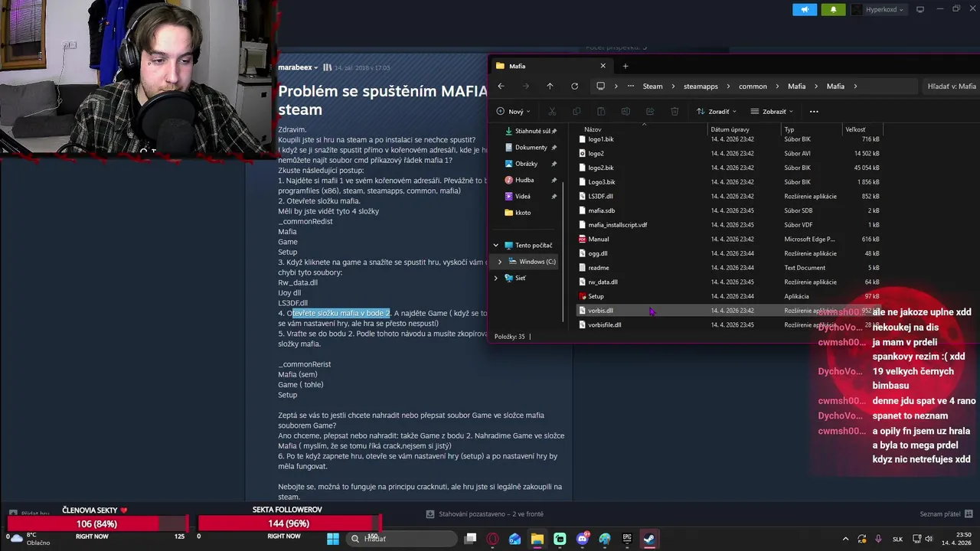Click the Paste icon in Explorer toolbar
980x551 pixels.
pos(601,112)
